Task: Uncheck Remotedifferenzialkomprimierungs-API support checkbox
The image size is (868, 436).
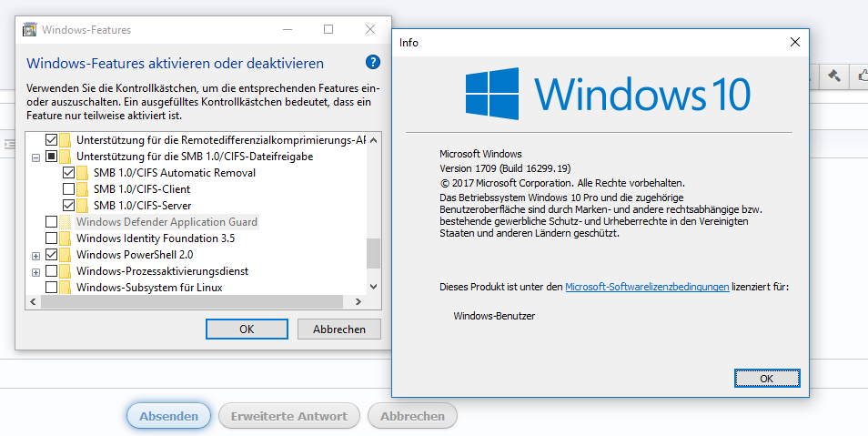Action: click(52, 139)
